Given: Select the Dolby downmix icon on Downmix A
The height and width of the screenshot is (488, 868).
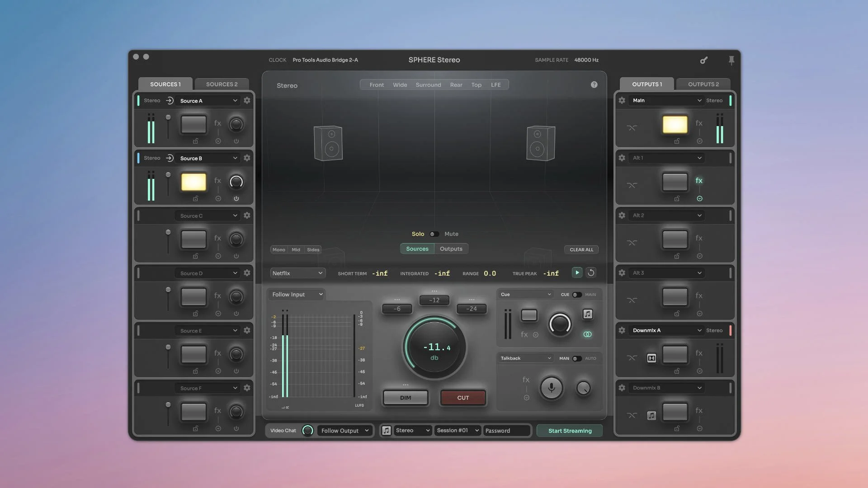Looking at the screenshot, I should [651, 358].
